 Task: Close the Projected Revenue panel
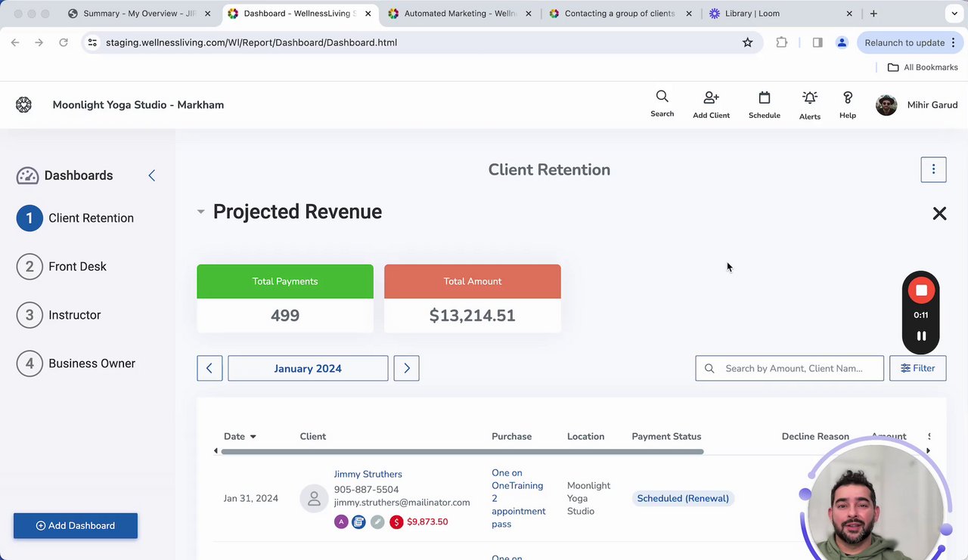point(939,214)
